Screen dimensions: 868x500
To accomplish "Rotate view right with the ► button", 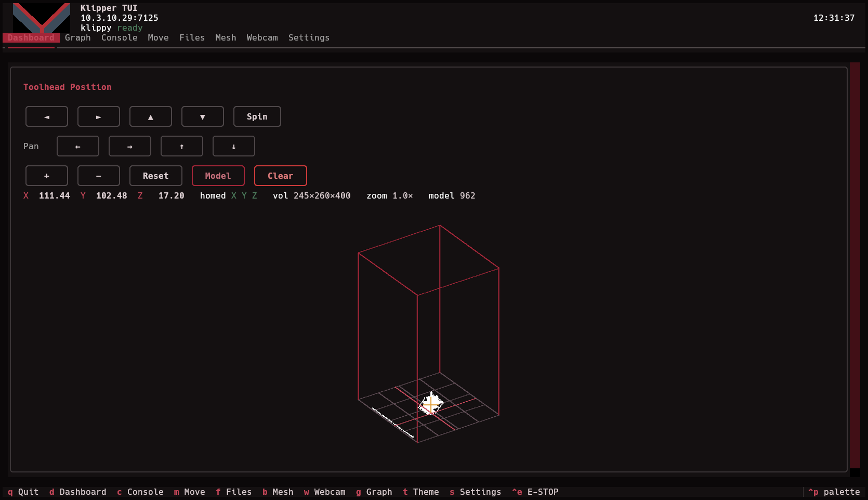I will (99, 116).
